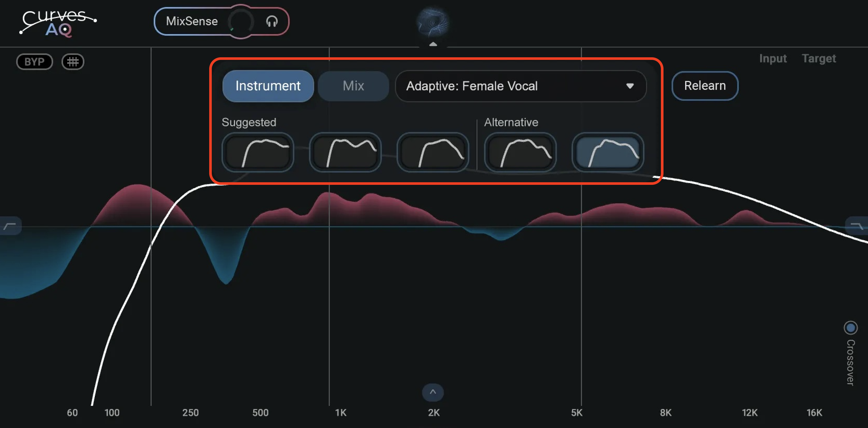Toggle the MixSense headphones listen icon
The height and width of the screenshot is (428, 868).
pyautogui.click(x=272, y=22)
